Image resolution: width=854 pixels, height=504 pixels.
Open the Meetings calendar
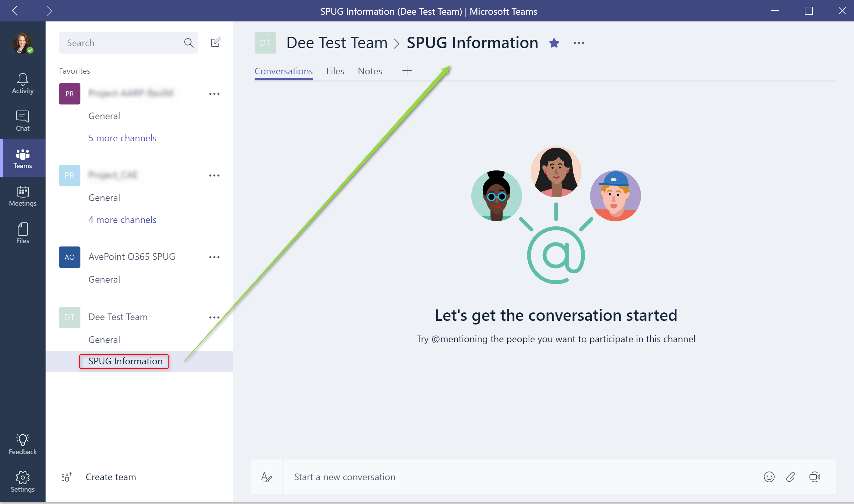pos(22,196)
